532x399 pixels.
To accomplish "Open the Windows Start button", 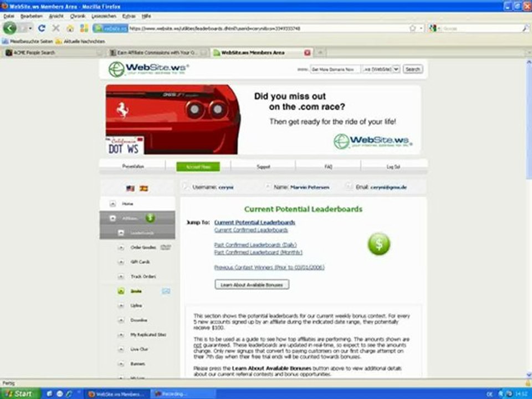I will 21,394.
